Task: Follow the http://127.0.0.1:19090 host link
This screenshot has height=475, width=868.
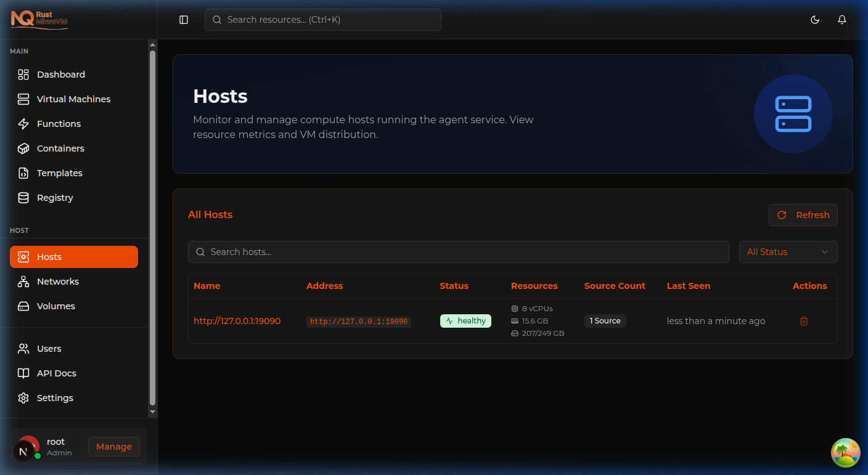Action: [x=237, y=320]
